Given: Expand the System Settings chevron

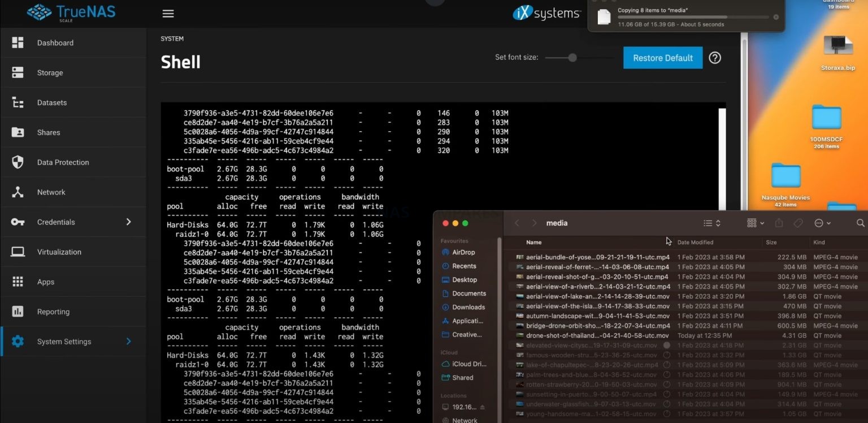Looking at the screenshot, I should pos(128,342).
